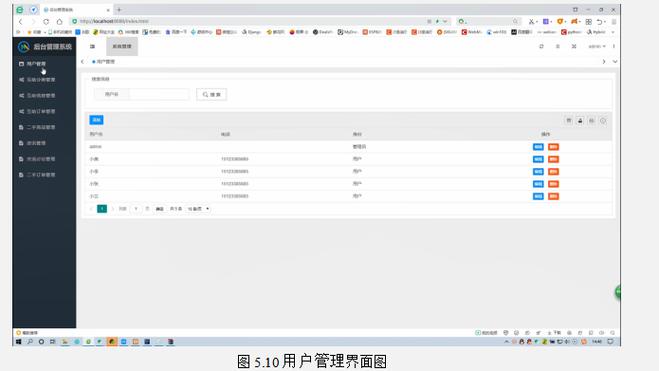
Task: Collapse the sidebar with the fold icon
Action: 92,47
